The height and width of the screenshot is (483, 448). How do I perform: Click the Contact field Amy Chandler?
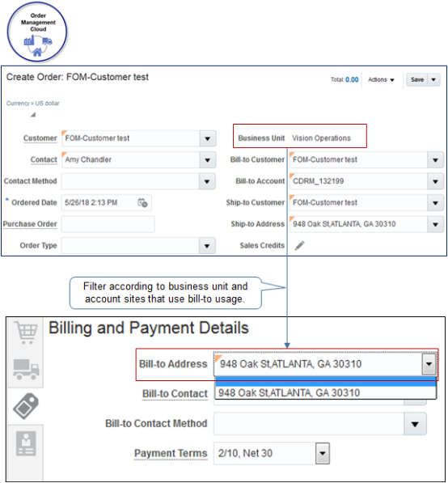coord(130,160)
